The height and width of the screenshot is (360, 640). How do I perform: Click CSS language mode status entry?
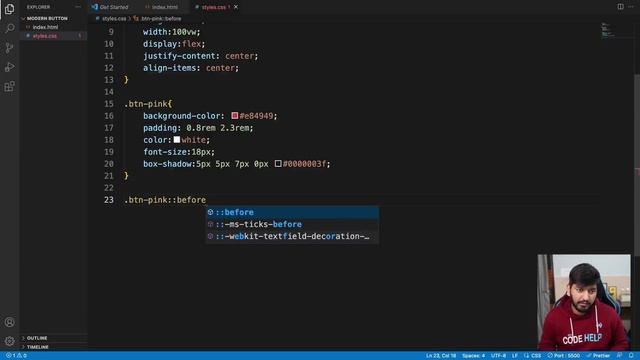coord(533,356)
